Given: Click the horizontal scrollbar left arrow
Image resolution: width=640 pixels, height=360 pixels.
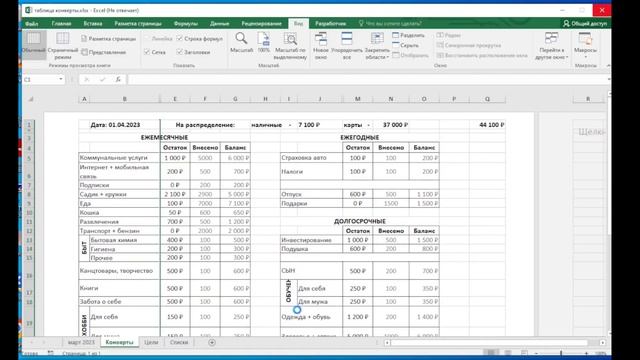Looking at the screenshot, I should [x=387, y=342].
